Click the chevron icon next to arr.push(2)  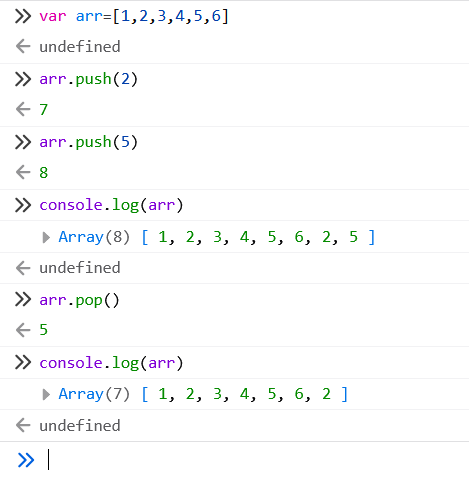point(23,79)
